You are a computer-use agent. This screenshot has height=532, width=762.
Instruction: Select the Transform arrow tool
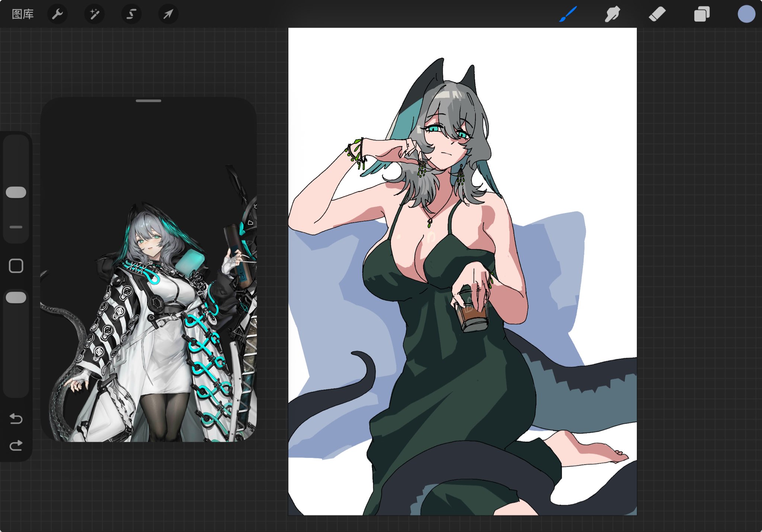168,14
